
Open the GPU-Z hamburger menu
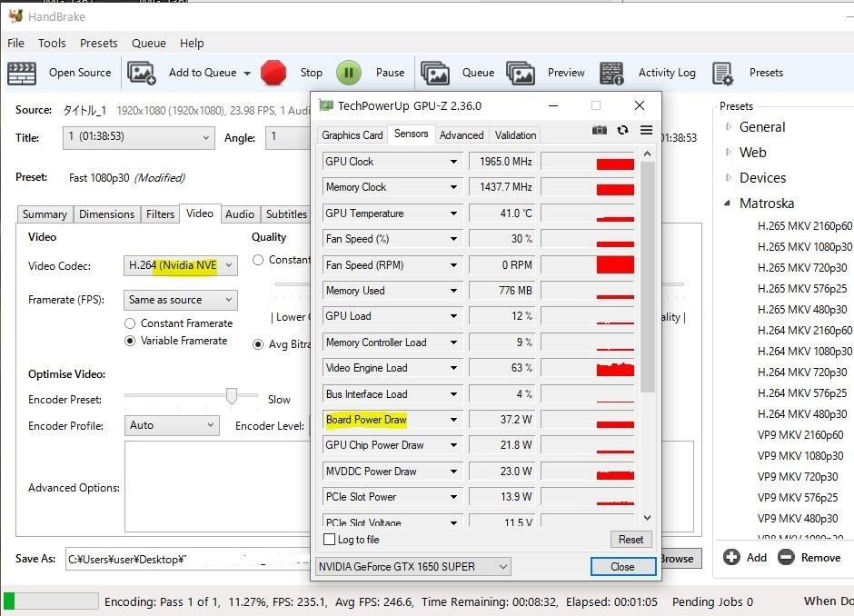646,130
